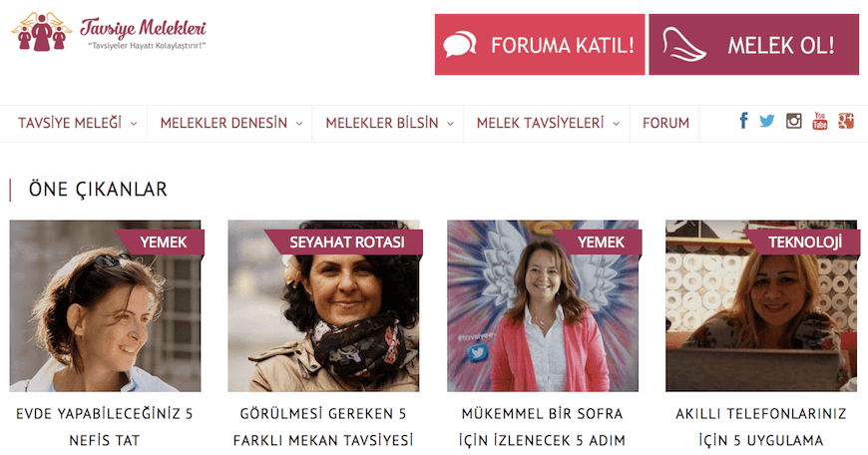Go to the Forum menu item

pos(665,123)
